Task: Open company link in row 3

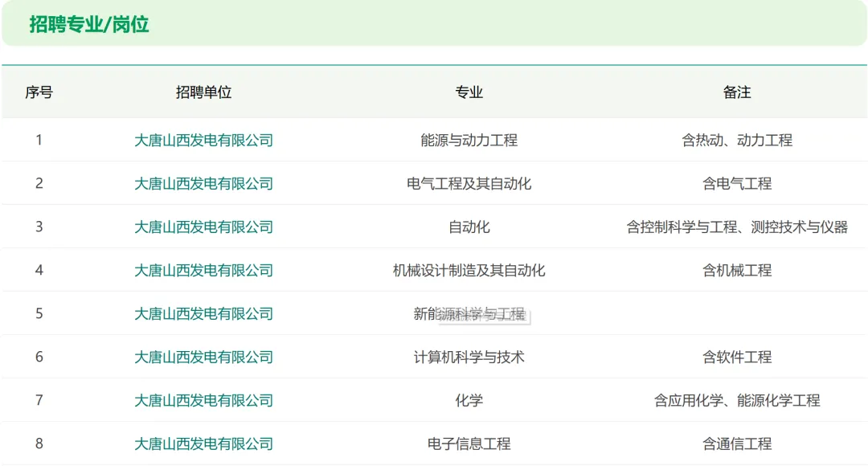Action: click(x=203, y=227)
